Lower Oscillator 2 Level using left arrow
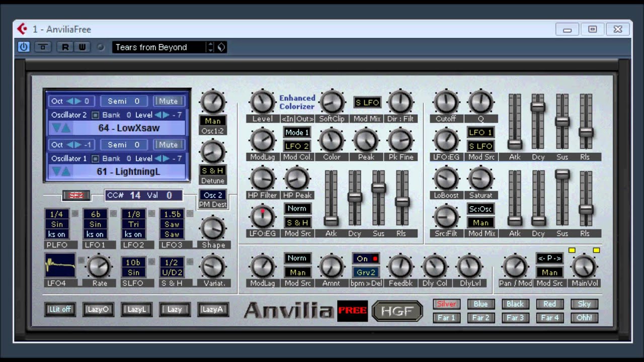 coord(158,115)
